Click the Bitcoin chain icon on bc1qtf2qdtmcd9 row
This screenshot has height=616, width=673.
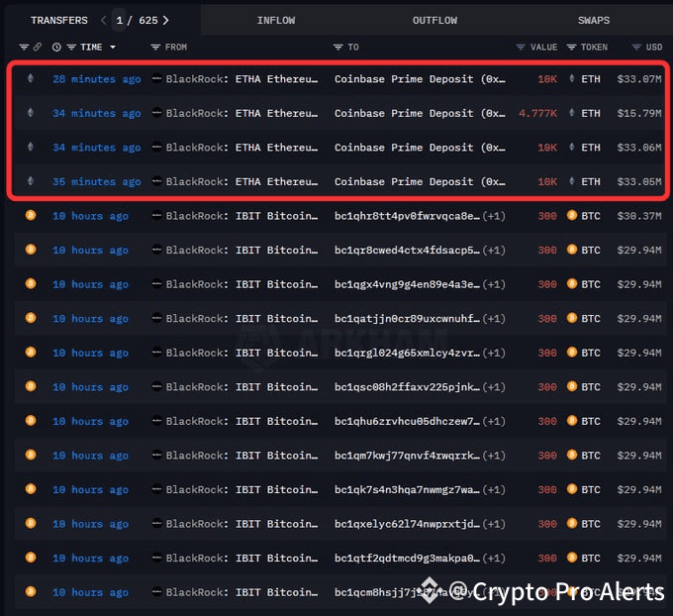point(31,558)
